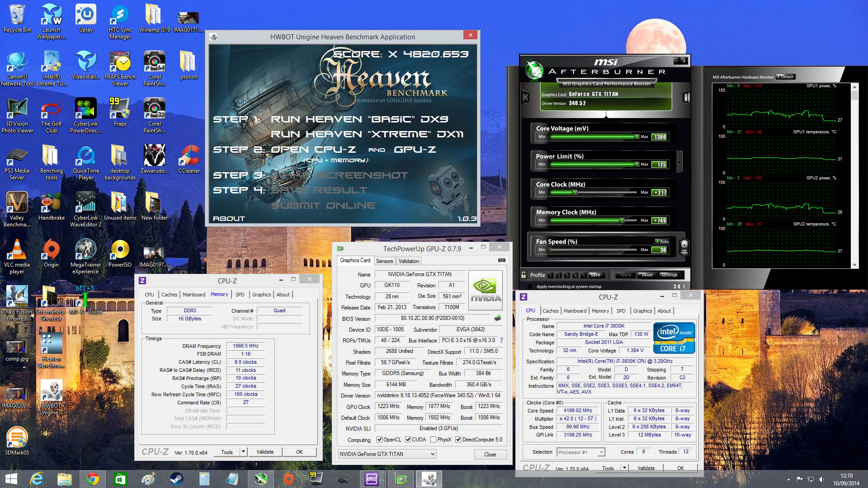Open CCleaner from the desktop
This screenshot has width=868, height=488.
189,160
